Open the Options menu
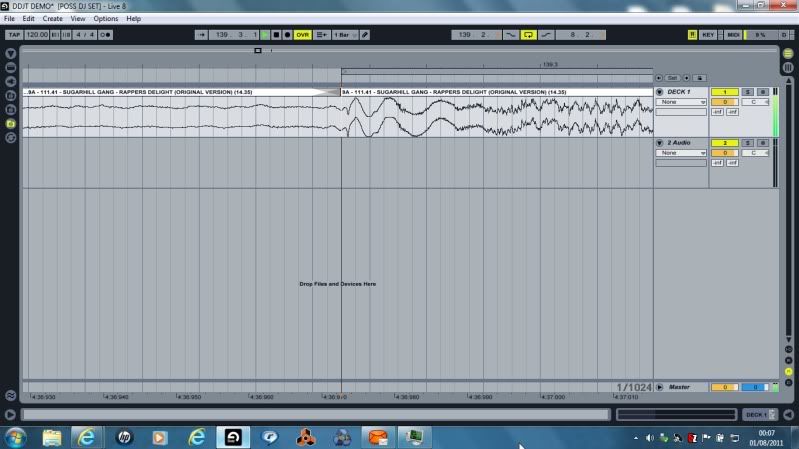The height and width of the screenshot is (449, 799). tap(106, 19)
